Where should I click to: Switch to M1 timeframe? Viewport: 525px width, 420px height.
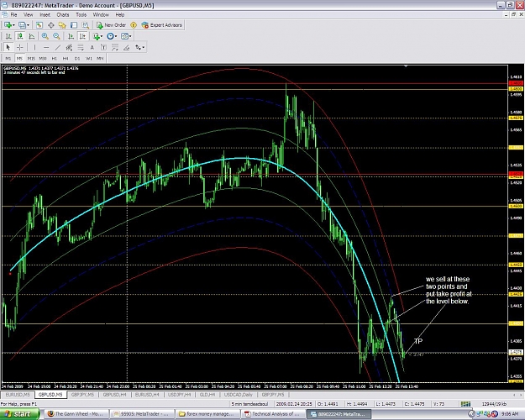[x=8, y=59]
